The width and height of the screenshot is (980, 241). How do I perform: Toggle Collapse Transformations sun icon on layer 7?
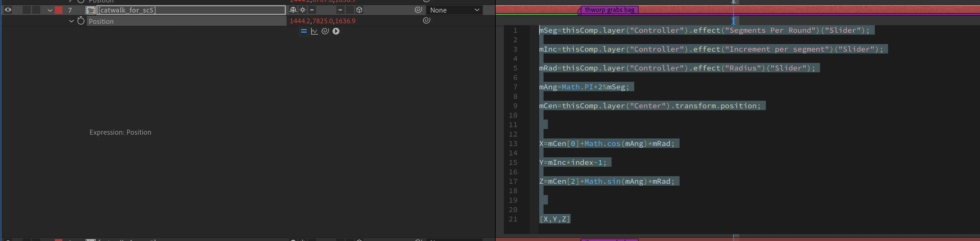303,10
